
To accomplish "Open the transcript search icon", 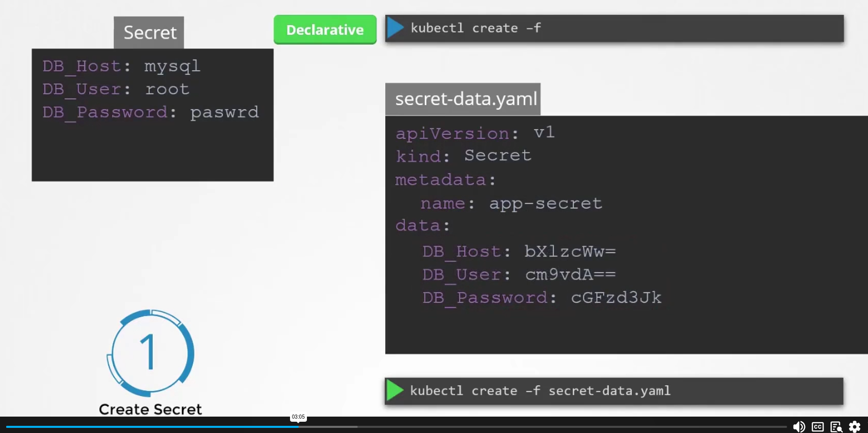I will coord(836,426).
